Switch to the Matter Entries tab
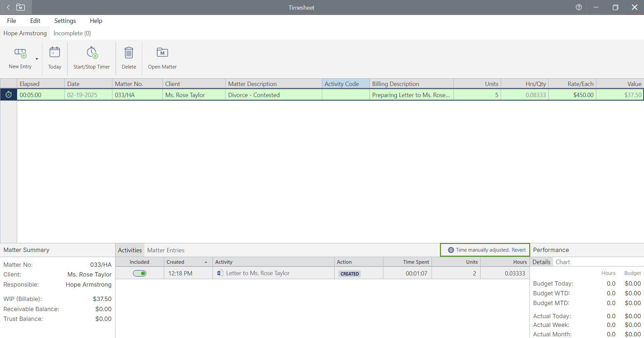 coord(166,250)
